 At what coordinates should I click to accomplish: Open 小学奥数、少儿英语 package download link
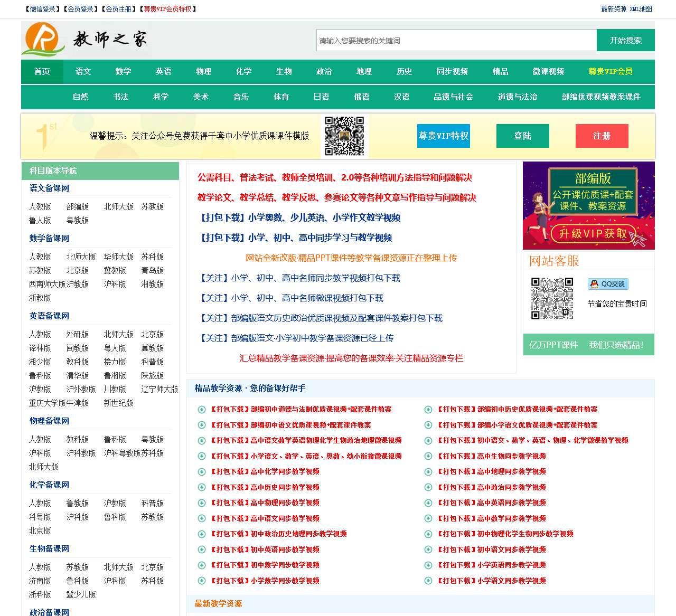coord(299,217)
